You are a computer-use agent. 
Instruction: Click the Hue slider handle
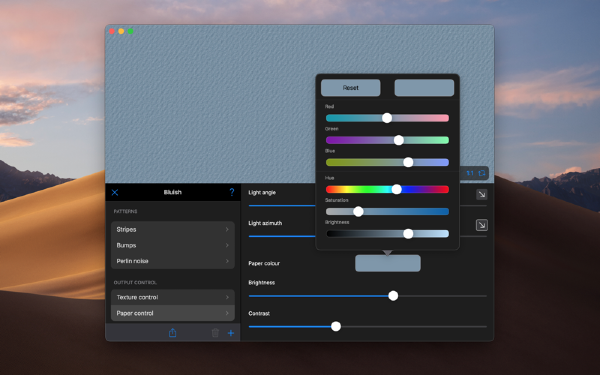(x=397, y=189)
